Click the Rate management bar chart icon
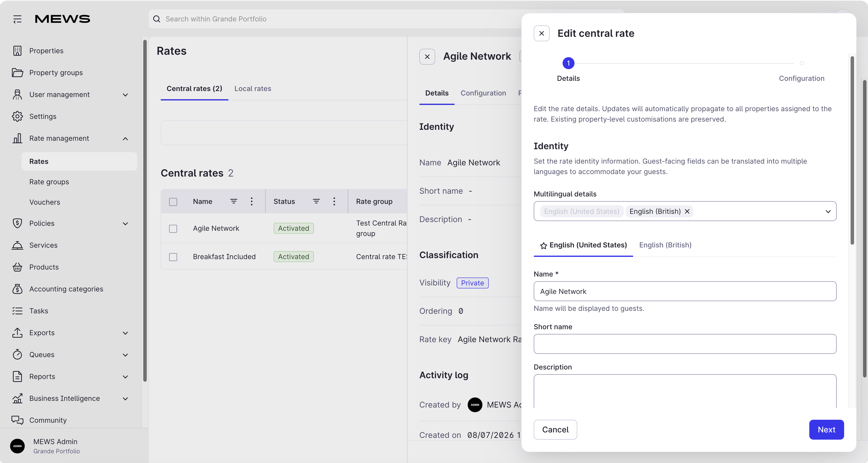The height and width of the screenshot is (463, 868). click(x=17, y=138)
